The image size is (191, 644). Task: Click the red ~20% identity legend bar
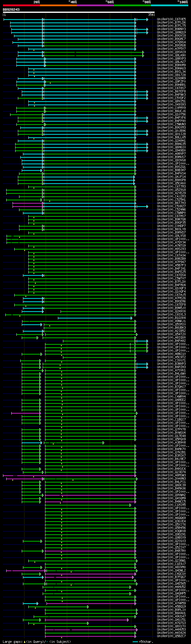click(x=21, y=5)
